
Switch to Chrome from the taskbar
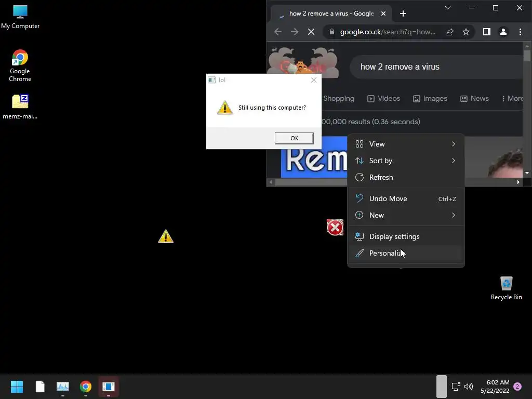click(x=86, y=387)
